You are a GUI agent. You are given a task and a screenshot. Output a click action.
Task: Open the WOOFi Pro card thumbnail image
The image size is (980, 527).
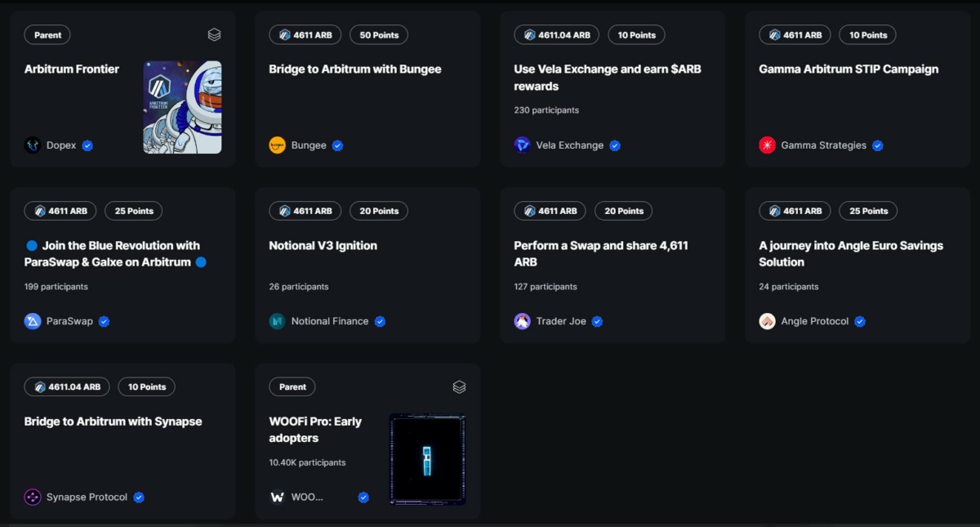click(x=427, y=459)
